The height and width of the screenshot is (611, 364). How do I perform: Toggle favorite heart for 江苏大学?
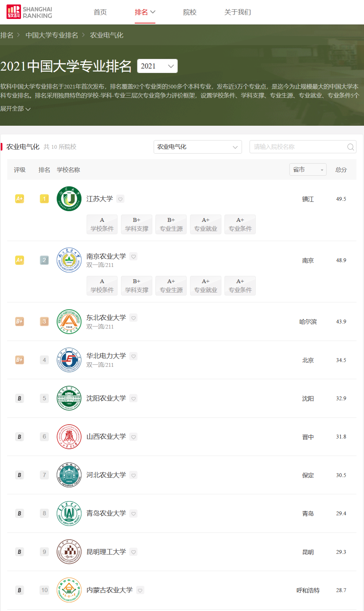click(x=120, y=199)
